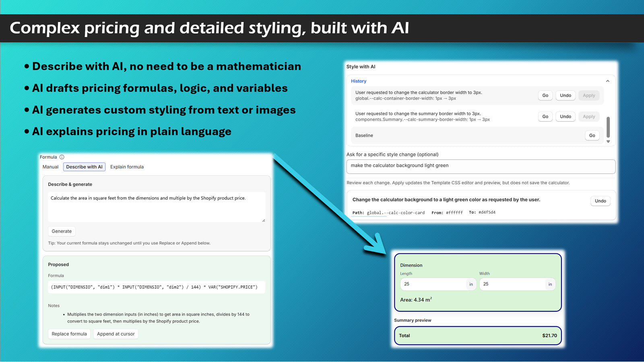Screen dimensions: 644x362
Task: Switch to the Manual tab
Action: click(x=50, y=167)
